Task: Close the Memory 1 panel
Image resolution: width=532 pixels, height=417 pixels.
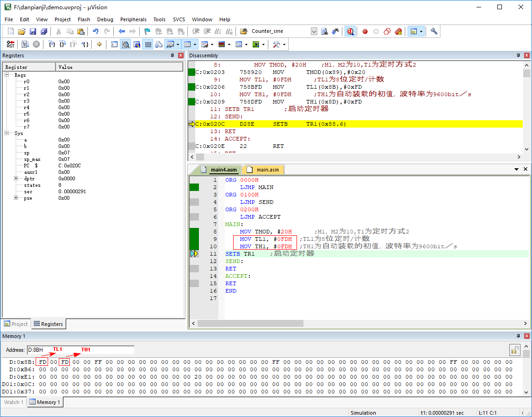Action: pos(527,336)
